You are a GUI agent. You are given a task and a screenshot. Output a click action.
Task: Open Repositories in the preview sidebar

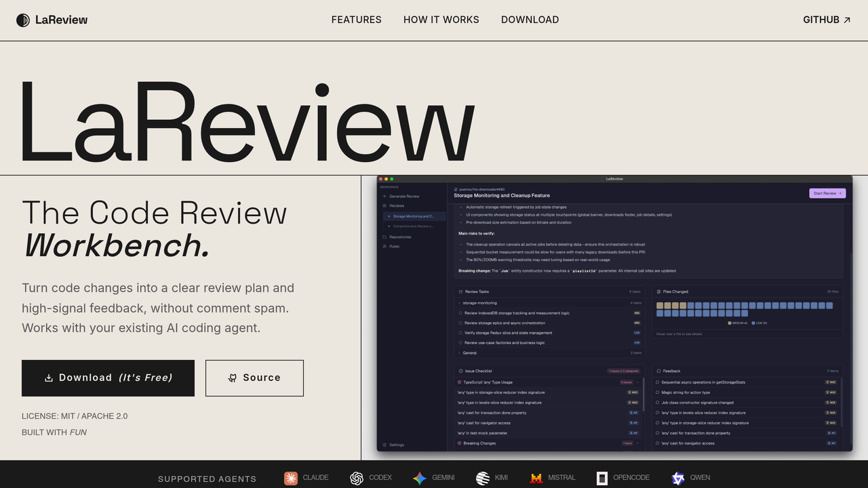(400, 237)
